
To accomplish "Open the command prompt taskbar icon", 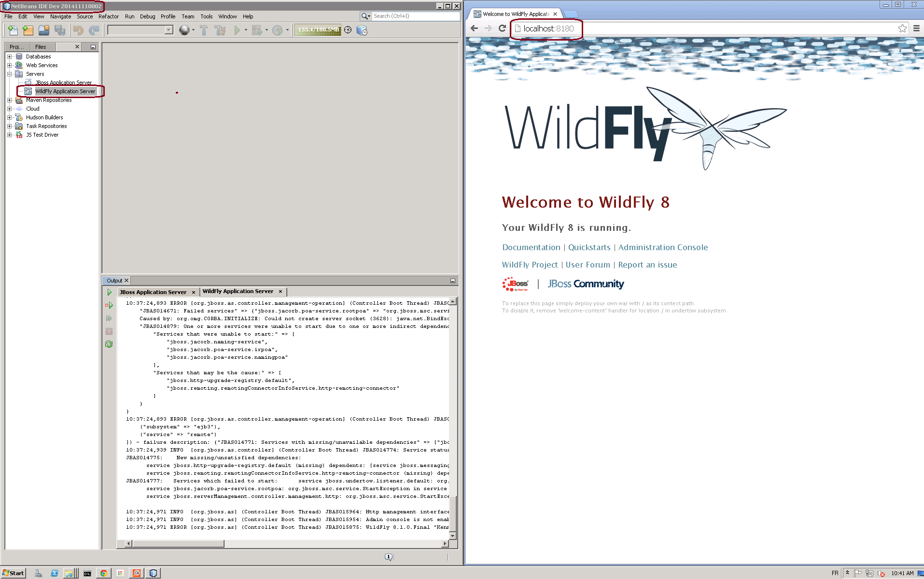I will (87, 573).
